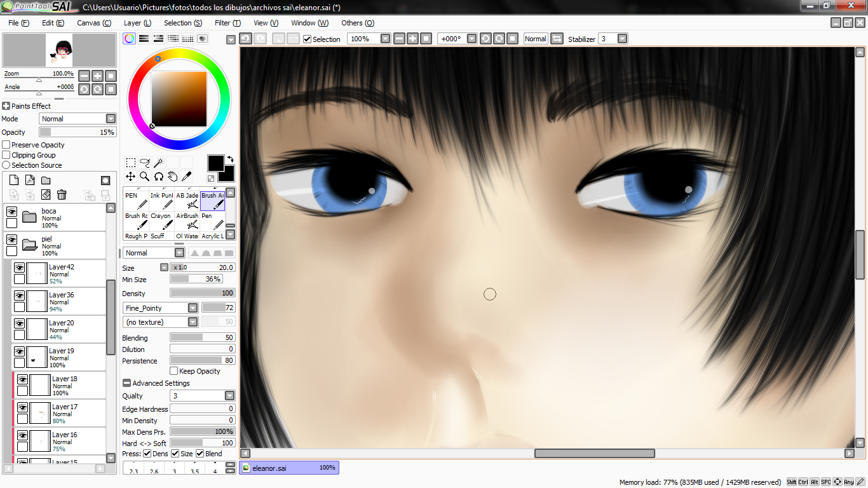Image resolution: width=868 pixels, height=488 pixels.
Task: Toggle Press Dens checkbox
Action: (147, 454)
